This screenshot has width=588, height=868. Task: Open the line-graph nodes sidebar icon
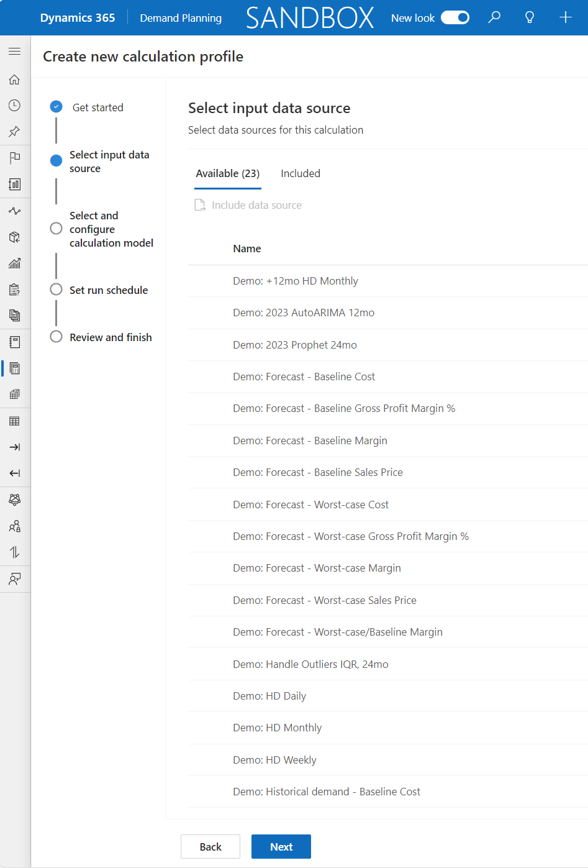(15, 211)
